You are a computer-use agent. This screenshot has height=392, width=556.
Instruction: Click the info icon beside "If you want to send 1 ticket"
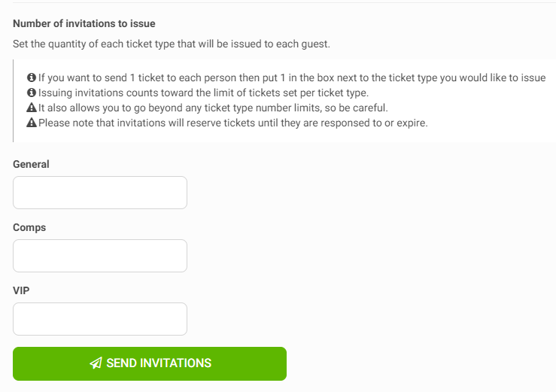coord(32,77)
